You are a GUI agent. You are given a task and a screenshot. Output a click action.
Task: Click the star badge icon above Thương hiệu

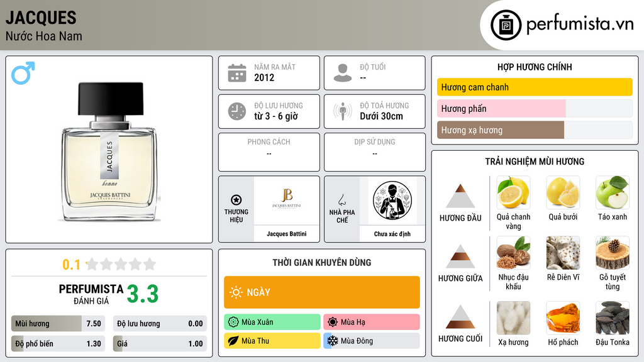click(236, 200)
